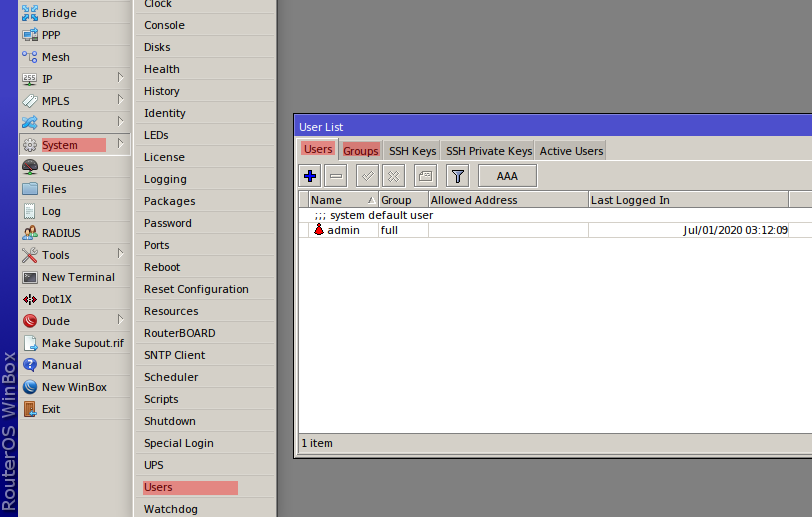Click the New WinBox icon
Image resolution: width=812 pixels, height=517 pixels.
(30, 387)
